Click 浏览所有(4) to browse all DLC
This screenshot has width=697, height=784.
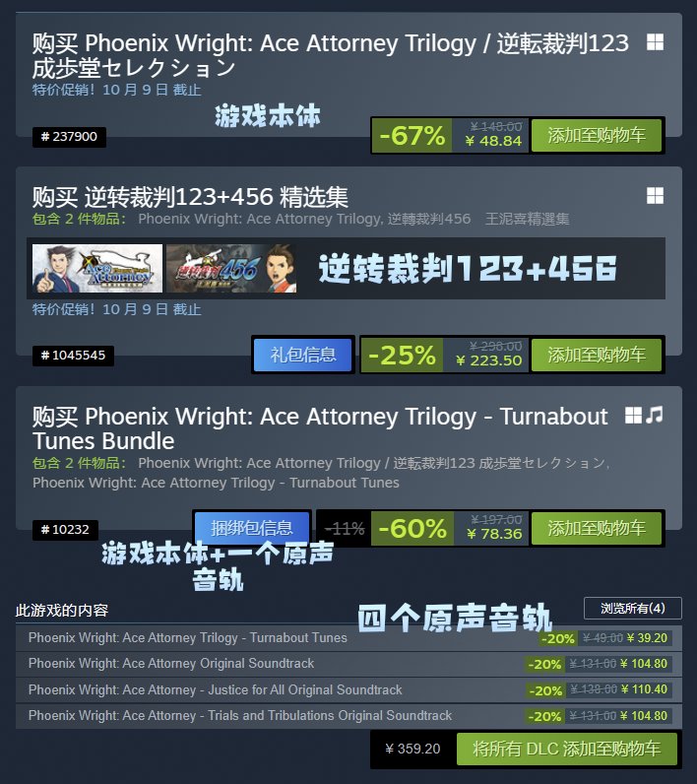pyautogui.click(x=633, y=609)
